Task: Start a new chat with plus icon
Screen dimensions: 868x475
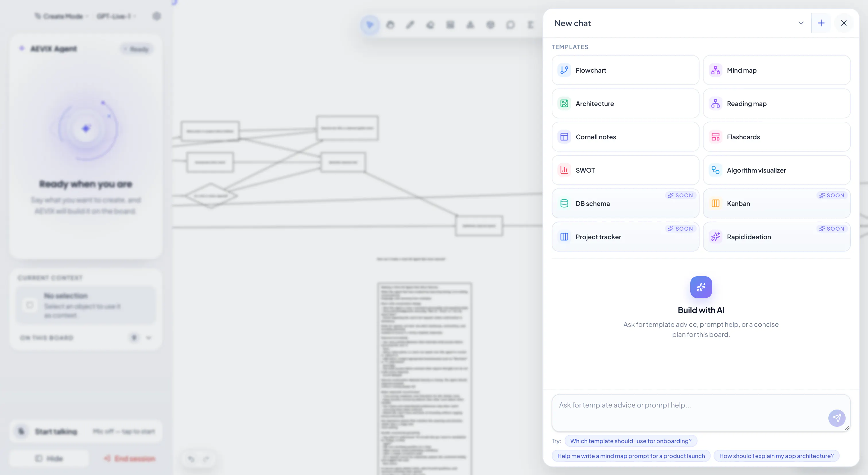Action: [821, 23]
